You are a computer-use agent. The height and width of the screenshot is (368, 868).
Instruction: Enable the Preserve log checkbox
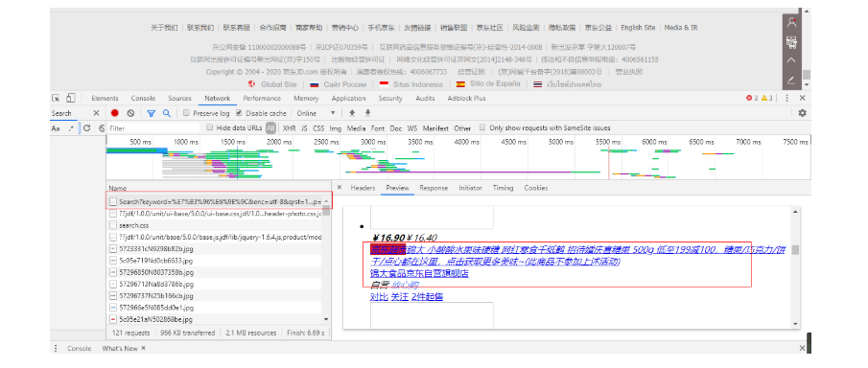(x=187, y=113)
